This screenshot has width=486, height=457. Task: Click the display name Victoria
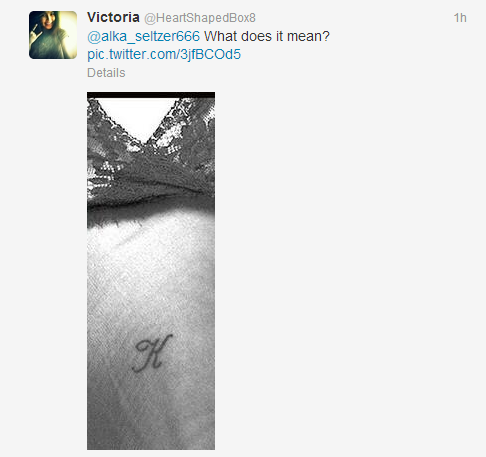pos(113,17)
